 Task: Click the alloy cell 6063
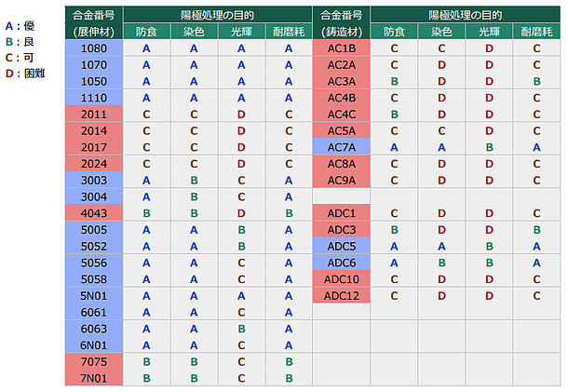(x=93, y=329)
